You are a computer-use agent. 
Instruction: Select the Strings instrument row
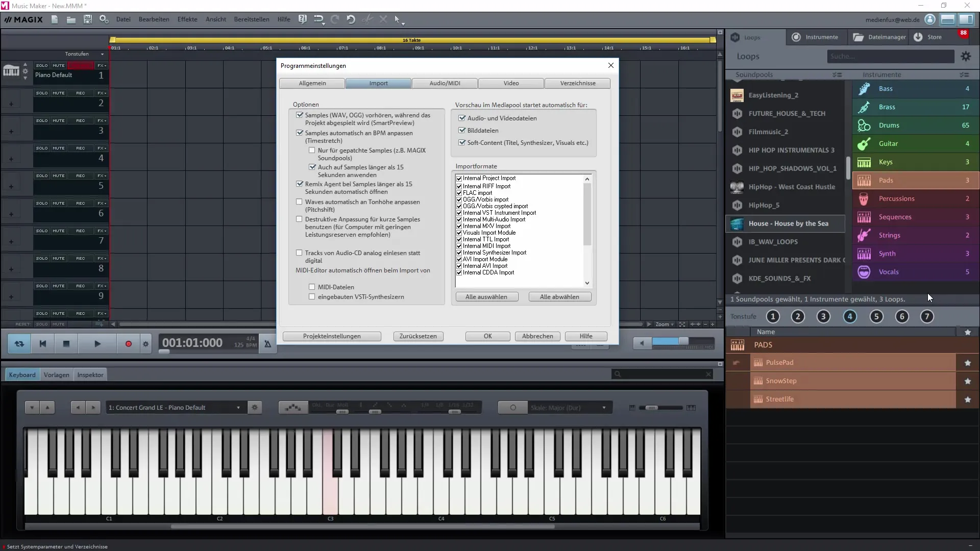click(916, 235)
